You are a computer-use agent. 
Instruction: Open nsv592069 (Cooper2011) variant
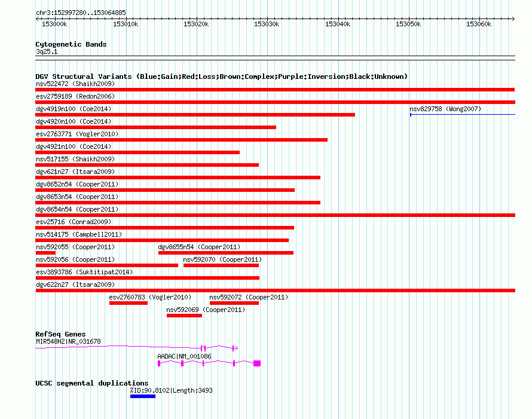click(184, 316)
